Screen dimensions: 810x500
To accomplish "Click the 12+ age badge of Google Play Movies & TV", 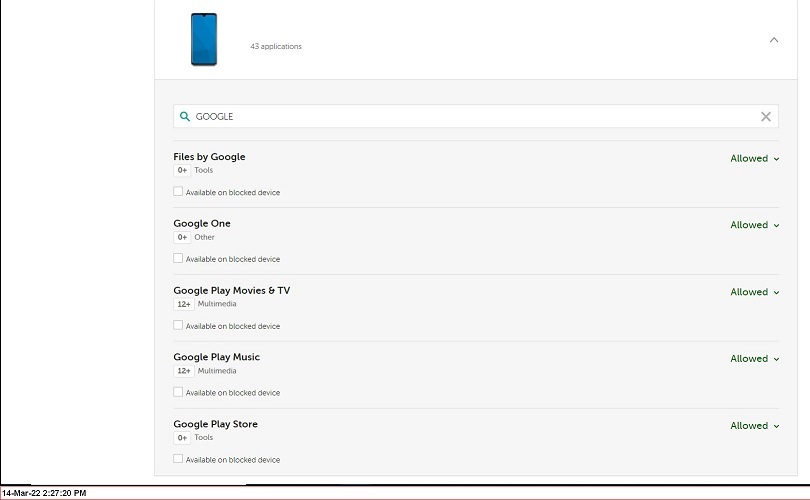I will point(184,304).
